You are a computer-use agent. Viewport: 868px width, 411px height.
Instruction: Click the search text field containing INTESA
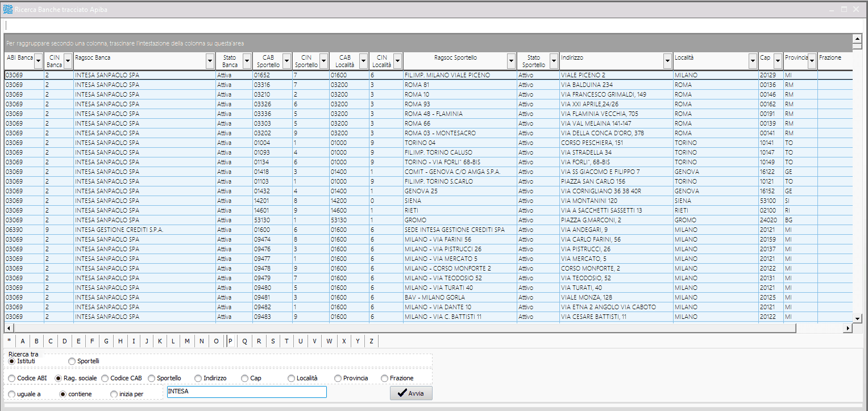tap(247, 392)
